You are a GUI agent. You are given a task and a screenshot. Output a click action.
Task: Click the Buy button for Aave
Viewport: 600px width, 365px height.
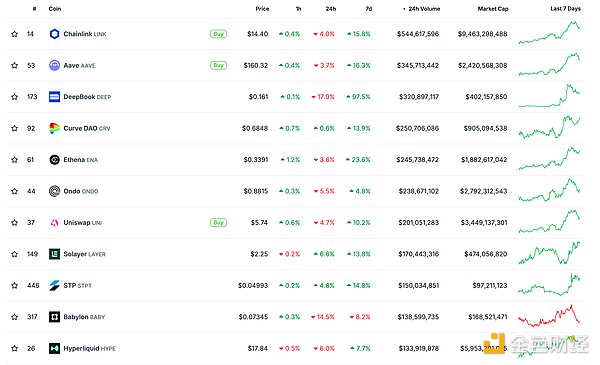(x=218, y=65)
